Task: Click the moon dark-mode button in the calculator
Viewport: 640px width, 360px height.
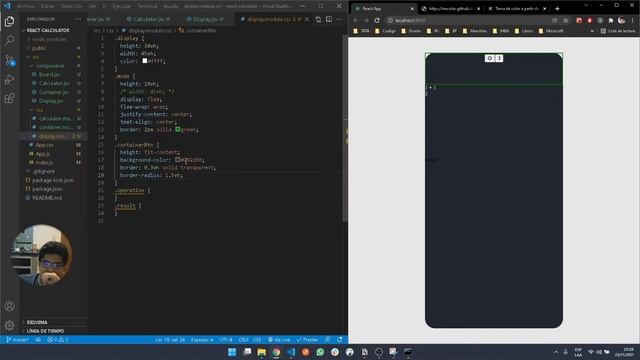Action: click(x=499, y=58)
